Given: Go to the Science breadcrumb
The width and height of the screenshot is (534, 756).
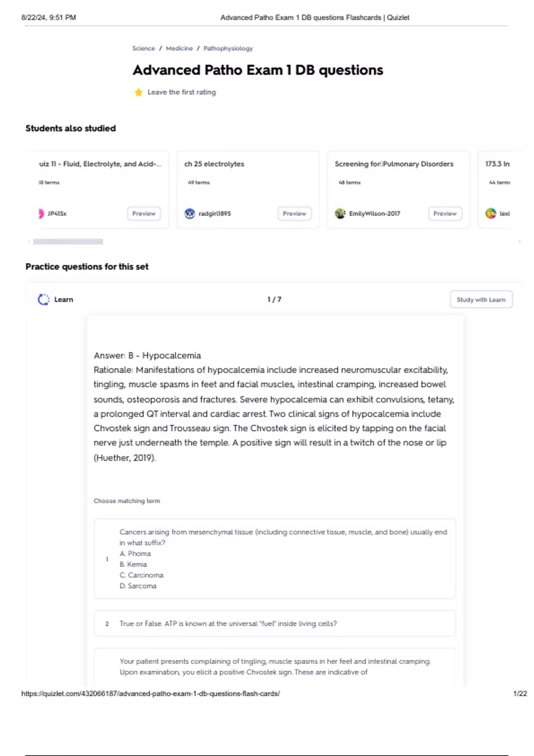Looking at the screenshot, I should [143, 48].
